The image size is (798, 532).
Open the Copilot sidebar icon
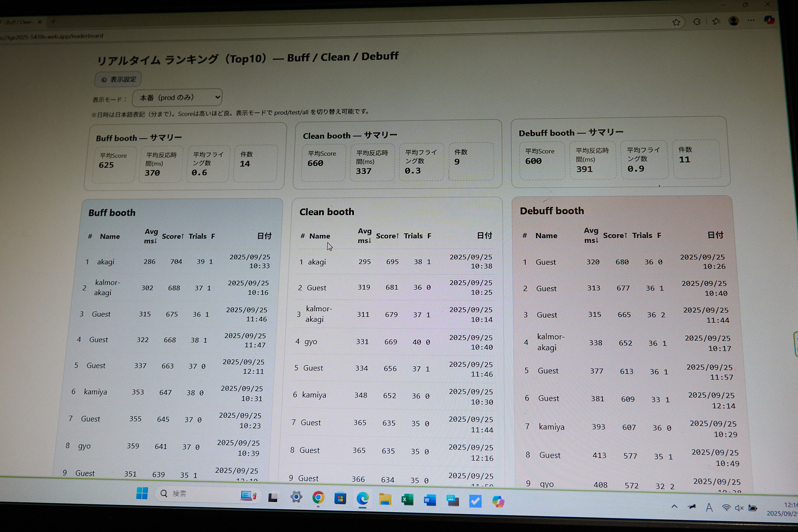[x=769, y=20]
